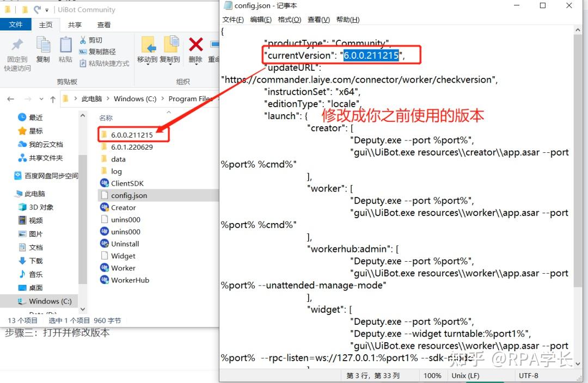Click the Notepad vertical scrollbar thumb
The height and width of the screenshot is (383, 588).
(578, 161)
